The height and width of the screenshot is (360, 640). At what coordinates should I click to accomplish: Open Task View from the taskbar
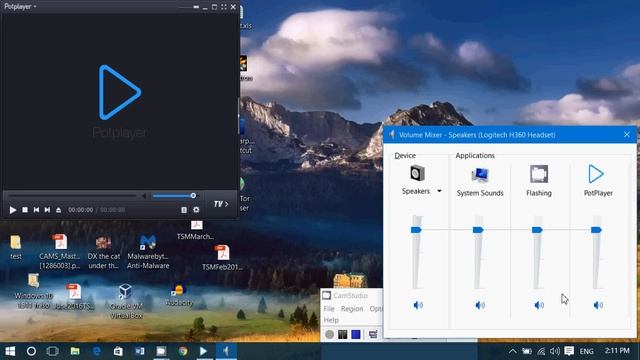[x=53, y=351]
